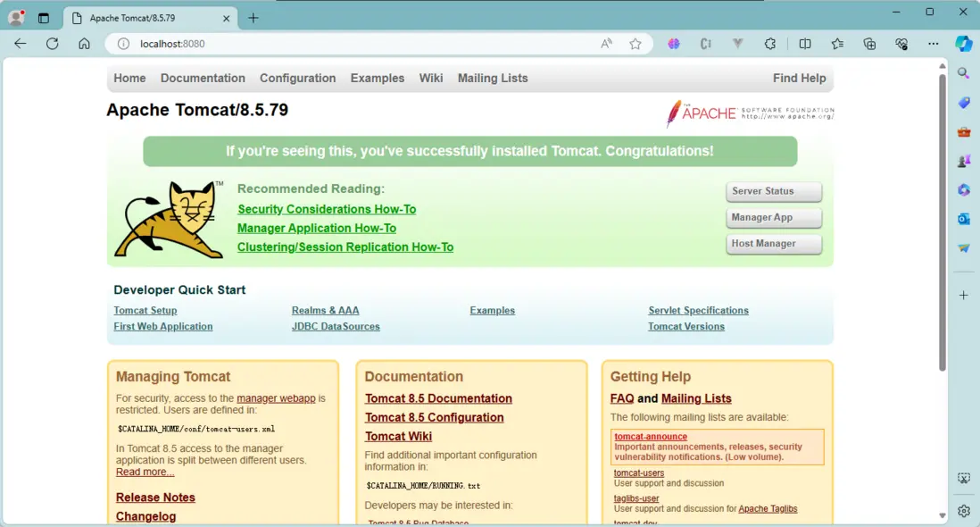Open Security Considerations How-To link
The height and width of the screenshot is (527, 980).
[x=327, y=209]
